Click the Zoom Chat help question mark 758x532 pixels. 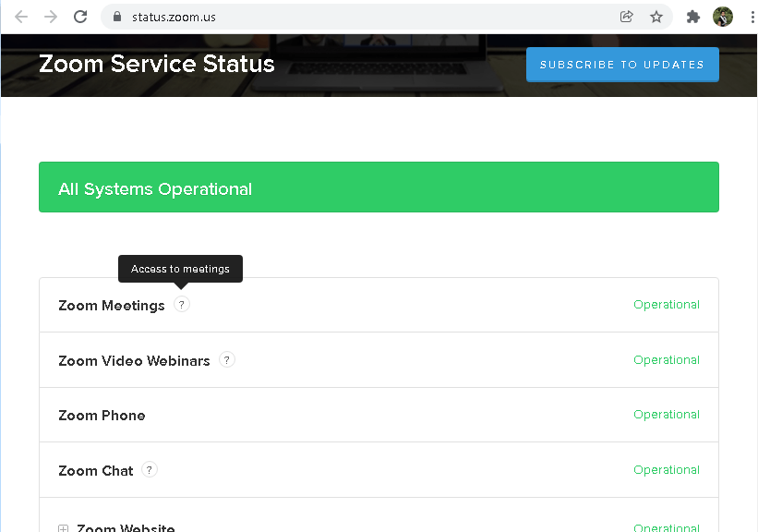[150, 469]
